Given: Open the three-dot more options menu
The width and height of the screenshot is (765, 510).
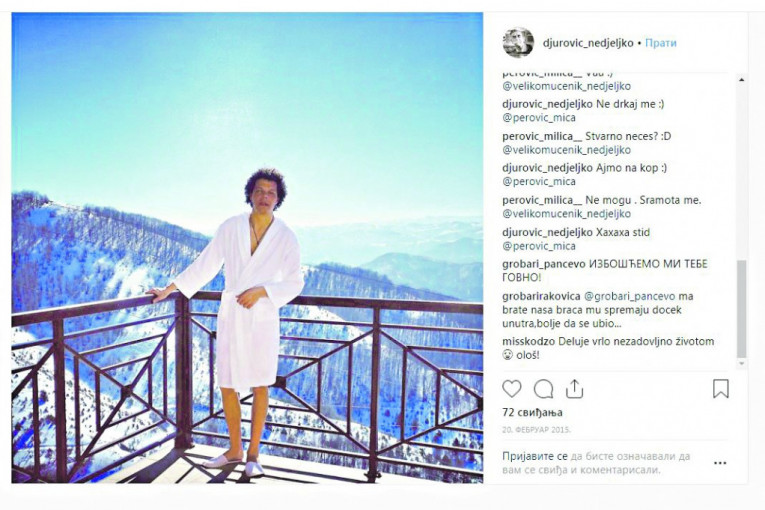Looking at the screenshot, I should tap(720, 463).
